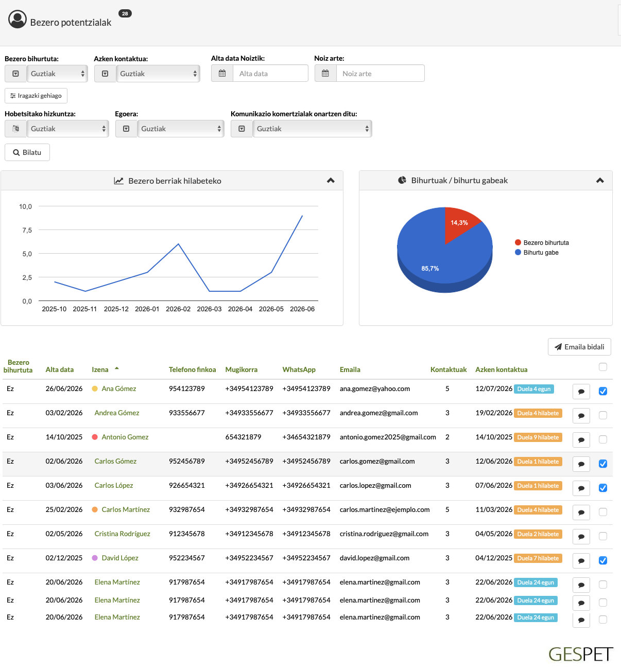
Task: Open the Bezero bihurtuta dropdown
Action: point(57,74)
